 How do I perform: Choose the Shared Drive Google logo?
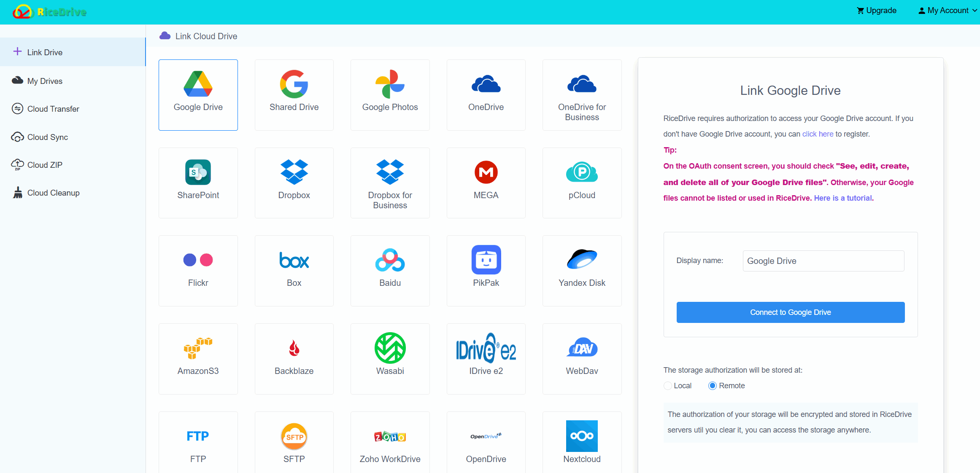click(x=294, y=84)
